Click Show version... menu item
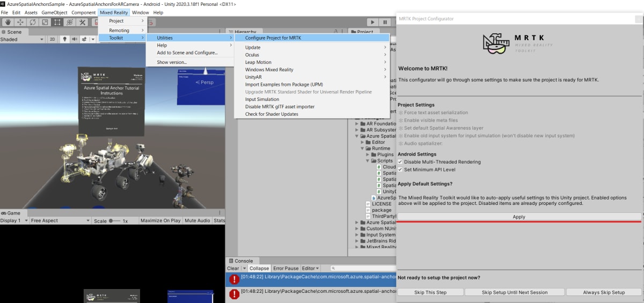This screenshot has width=644, height=303. (x=190, y=62)
